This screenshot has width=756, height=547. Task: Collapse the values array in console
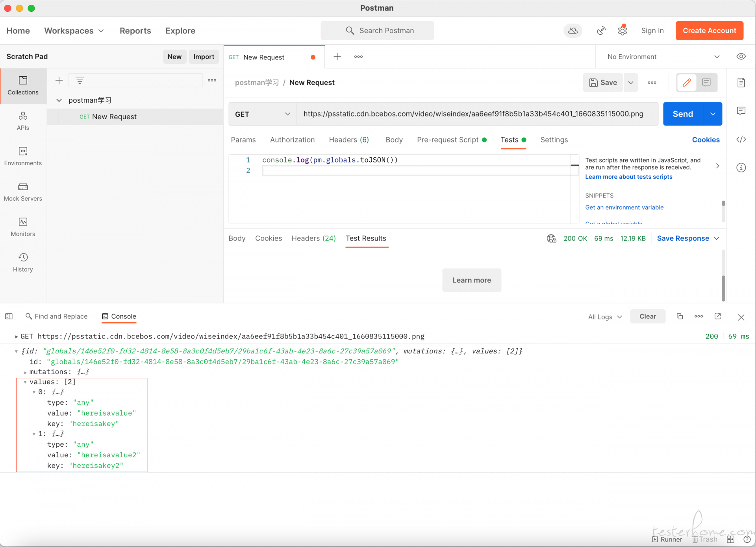(25, 382)
